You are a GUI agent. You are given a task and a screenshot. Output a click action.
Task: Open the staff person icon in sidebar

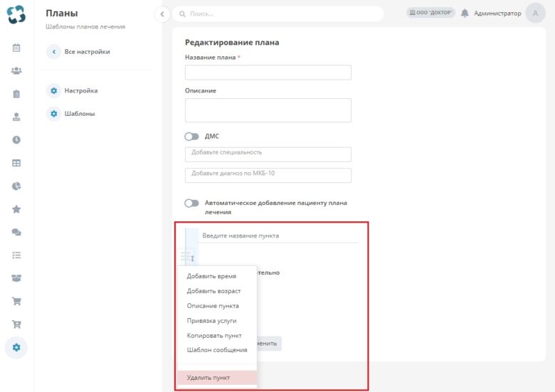tap(16, 117)
